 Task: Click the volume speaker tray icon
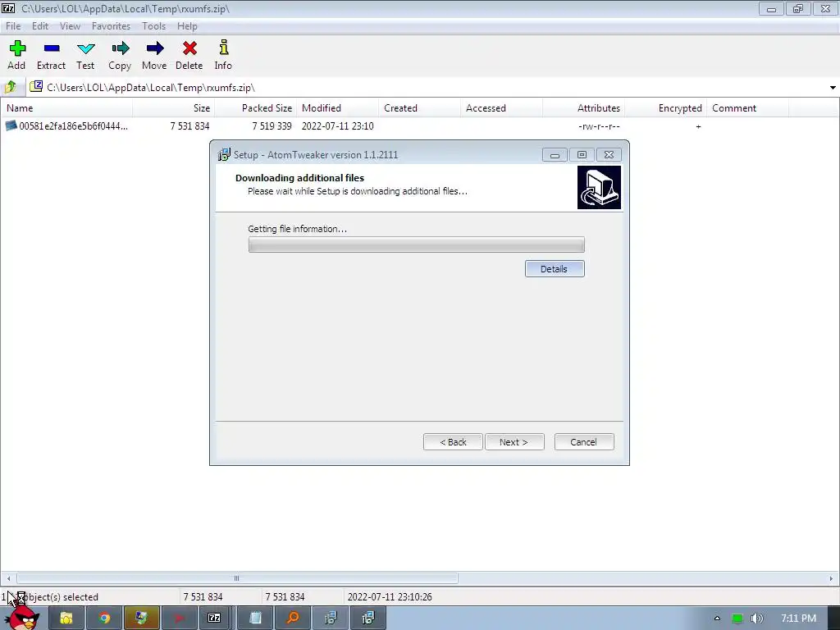pos(756,619)
